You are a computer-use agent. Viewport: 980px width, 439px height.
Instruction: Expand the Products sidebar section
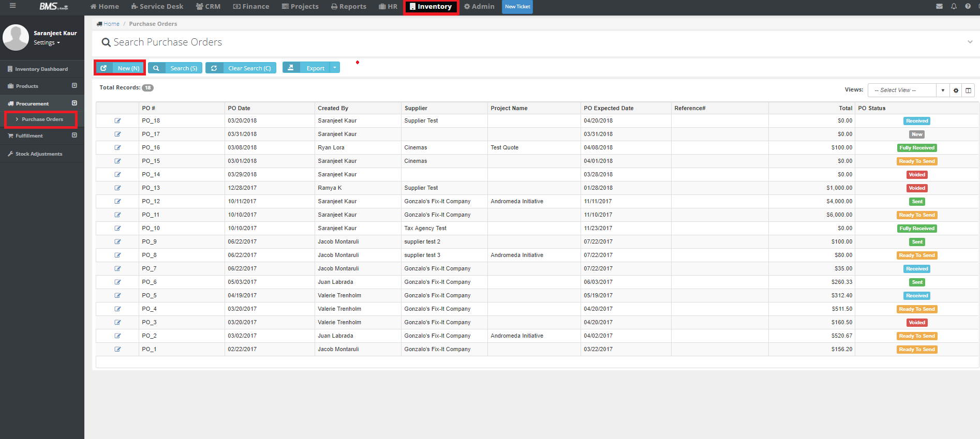tap(74, 86)
